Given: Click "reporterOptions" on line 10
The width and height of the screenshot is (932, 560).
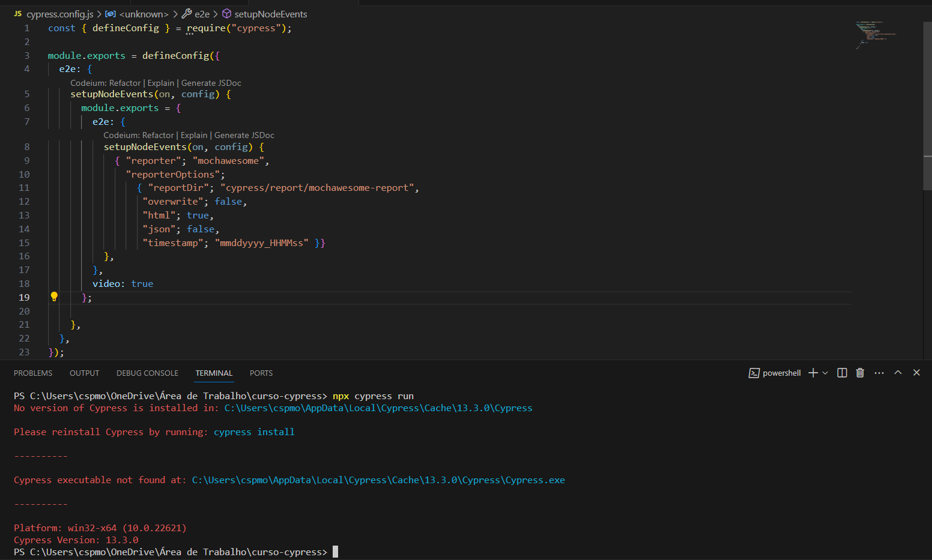Looking at the screenshot, I should point(172,174).
